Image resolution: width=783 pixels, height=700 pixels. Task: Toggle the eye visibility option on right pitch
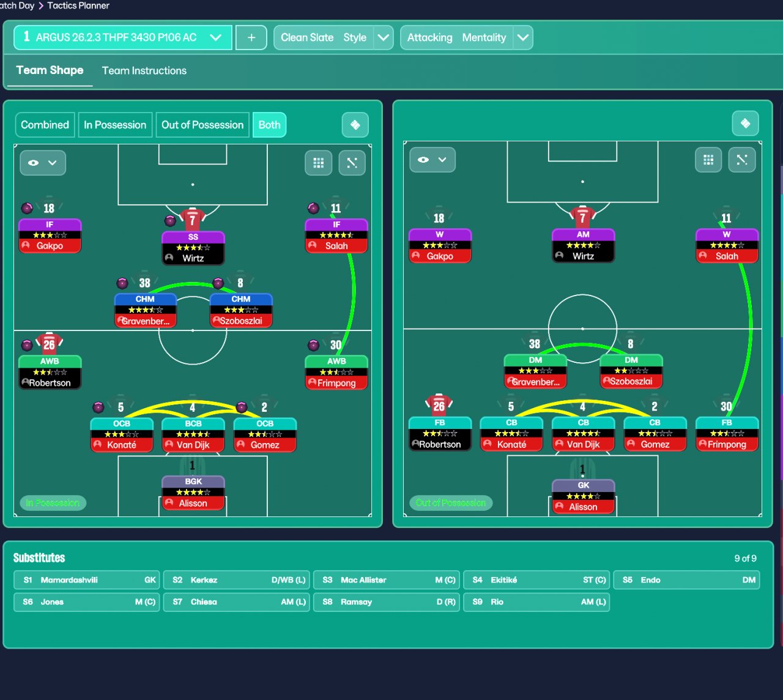[432, 160]
